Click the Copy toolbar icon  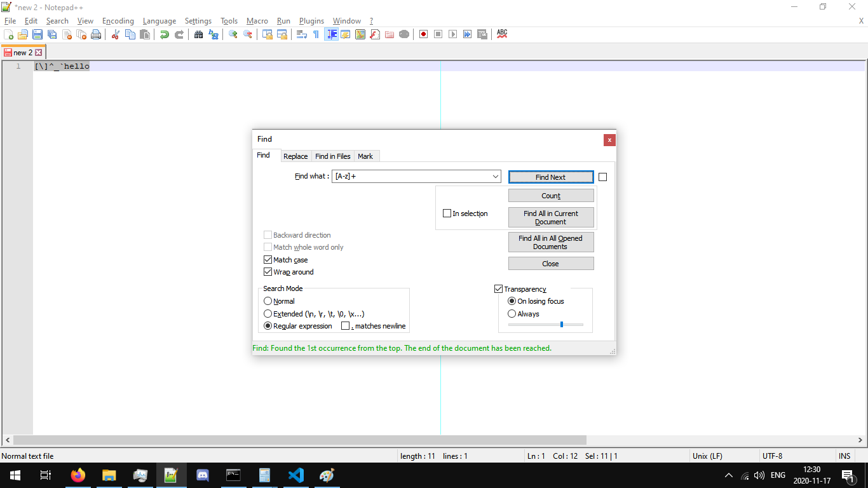(x=130, y=34)
